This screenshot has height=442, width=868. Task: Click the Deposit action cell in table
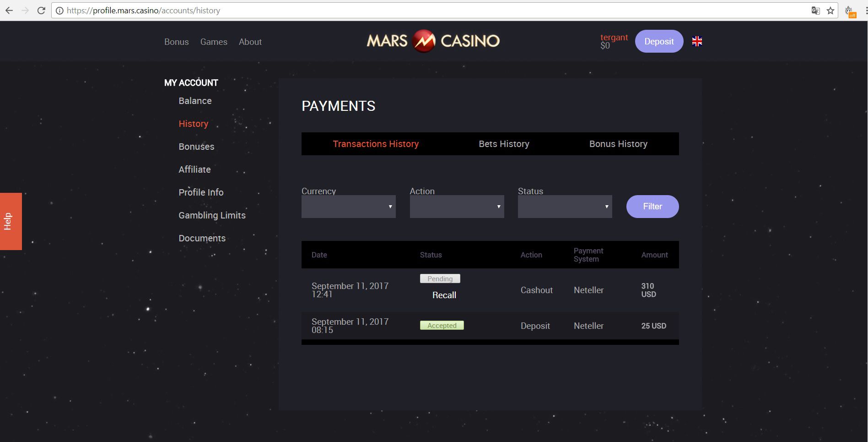coord(535,326)
